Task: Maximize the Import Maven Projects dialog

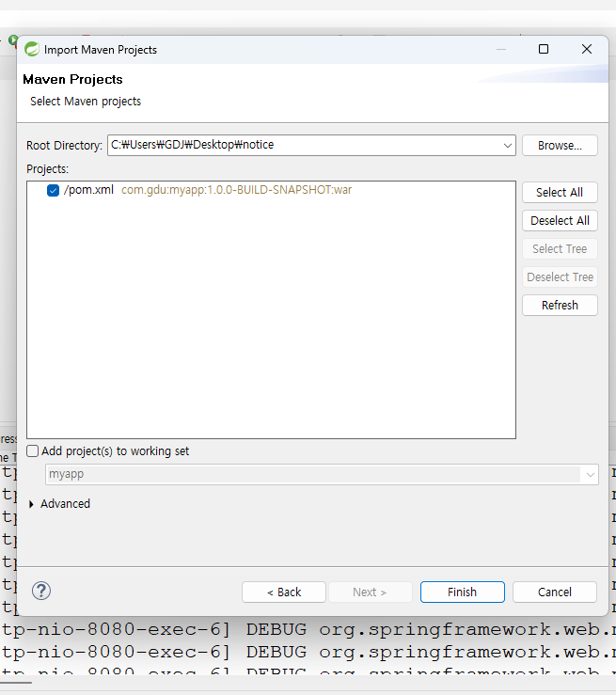Action: pyautogui.click(x=544, y=49)
